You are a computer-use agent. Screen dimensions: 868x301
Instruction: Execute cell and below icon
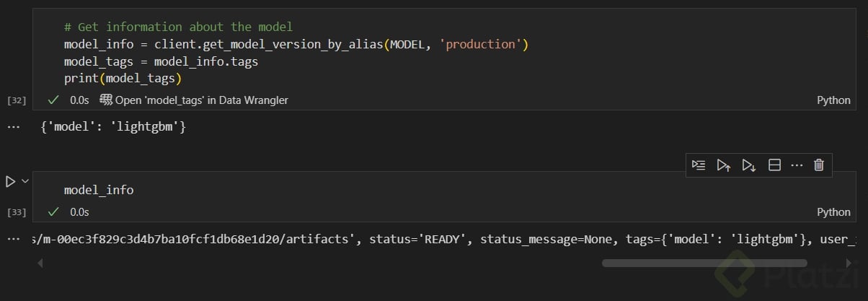(749, 165)
